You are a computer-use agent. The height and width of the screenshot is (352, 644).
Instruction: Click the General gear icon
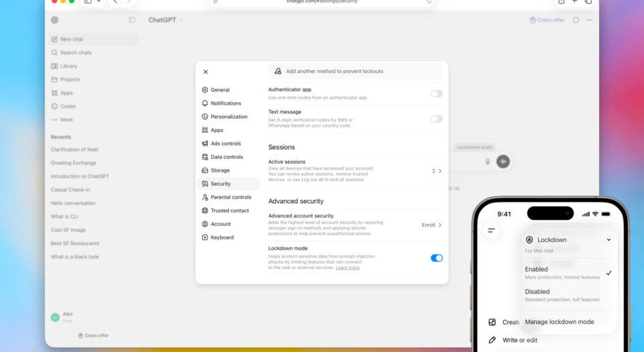coord(205,90)
